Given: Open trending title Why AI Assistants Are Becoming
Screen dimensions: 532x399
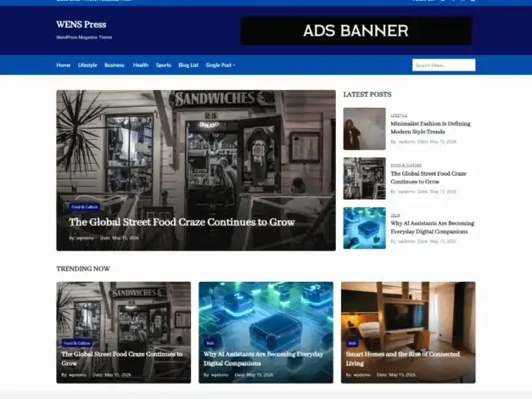Looking at the screenshot, I should [263, 358].
